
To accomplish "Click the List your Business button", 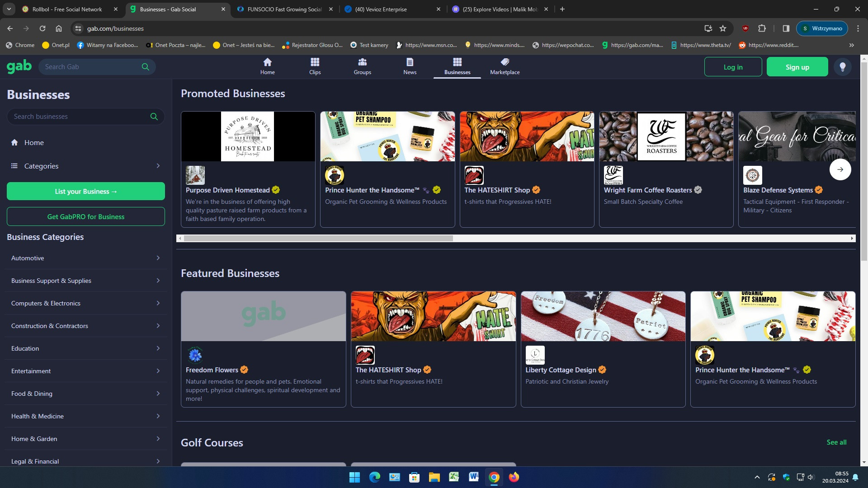I will tap(86, 191).
